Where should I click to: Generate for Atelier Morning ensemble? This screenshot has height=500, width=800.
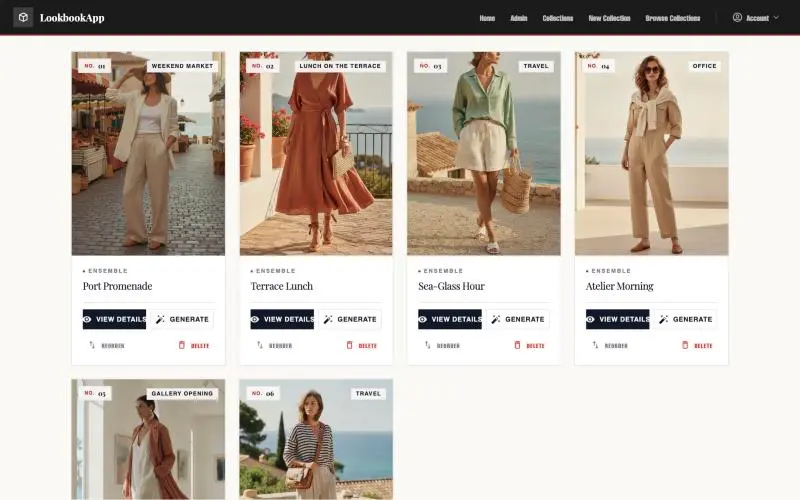(x=685, y=319)
